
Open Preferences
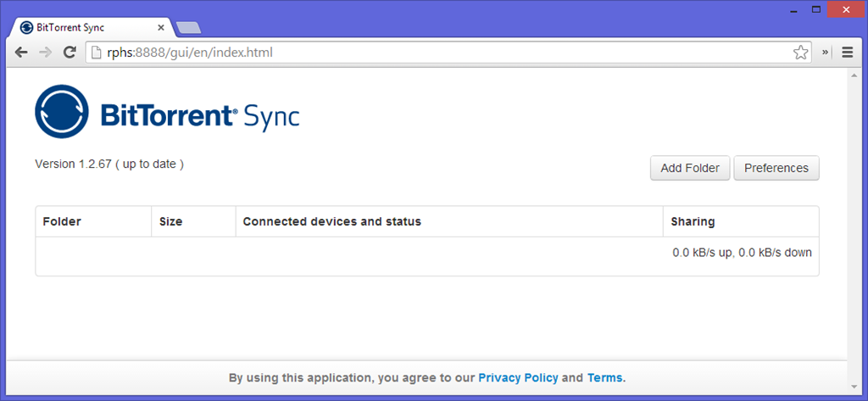point(776,168)
